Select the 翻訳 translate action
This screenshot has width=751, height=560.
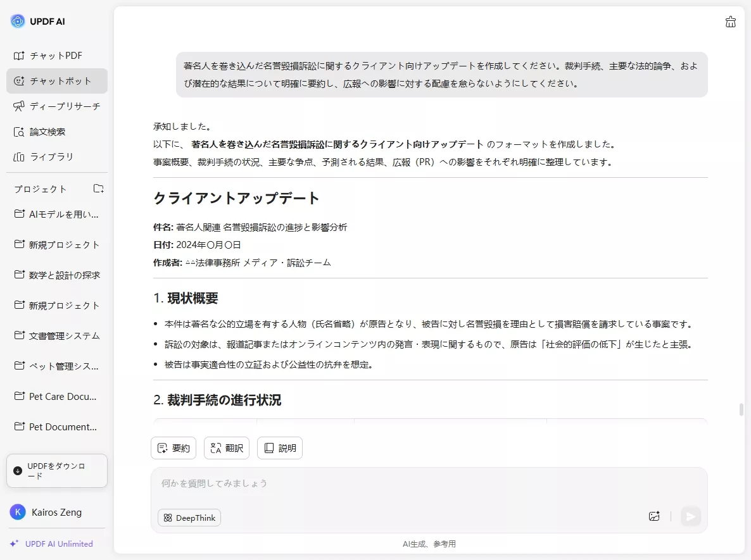pos(227,448)
